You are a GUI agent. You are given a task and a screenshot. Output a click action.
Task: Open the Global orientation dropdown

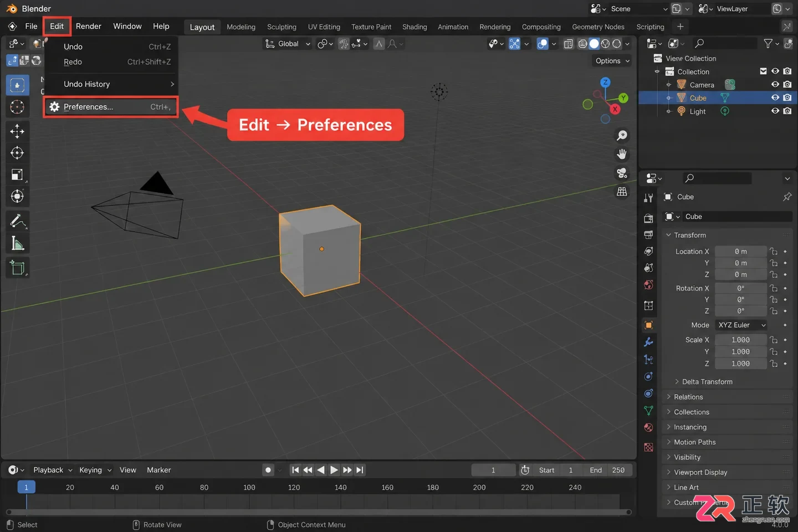click(x=288, y=44)
